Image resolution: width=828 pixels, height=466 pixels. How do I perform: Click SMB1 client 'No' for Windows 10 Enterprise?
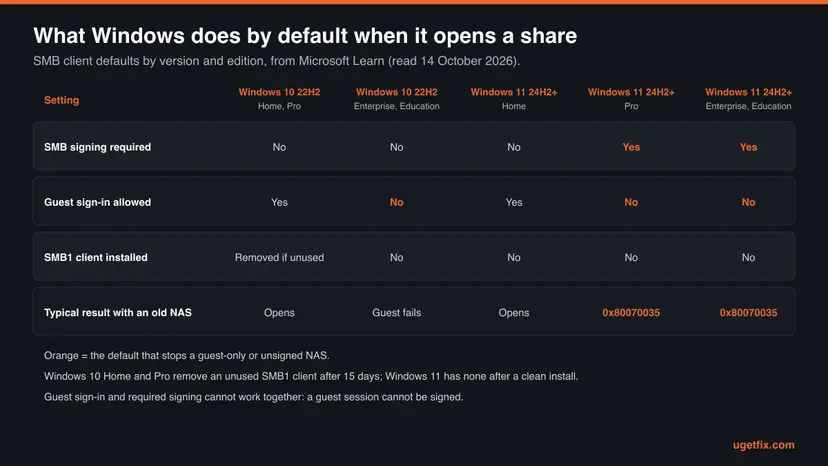point(397,257)
